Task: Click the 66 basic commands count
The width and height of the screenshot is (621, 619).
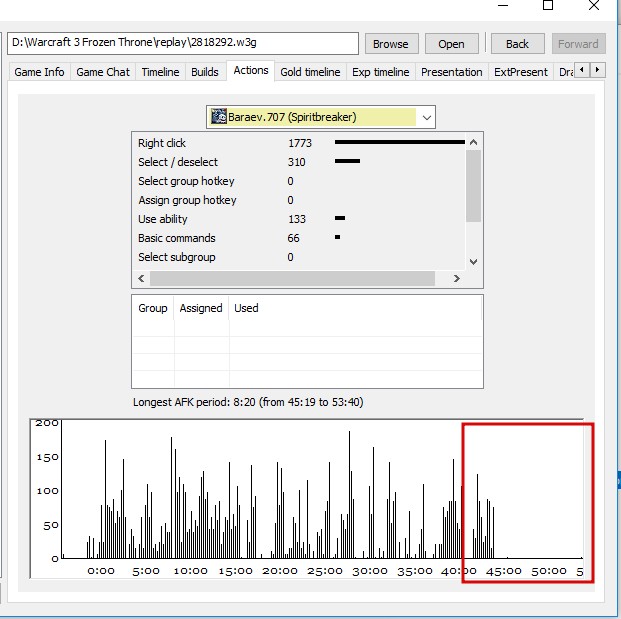Action: (x=293, y=238)
